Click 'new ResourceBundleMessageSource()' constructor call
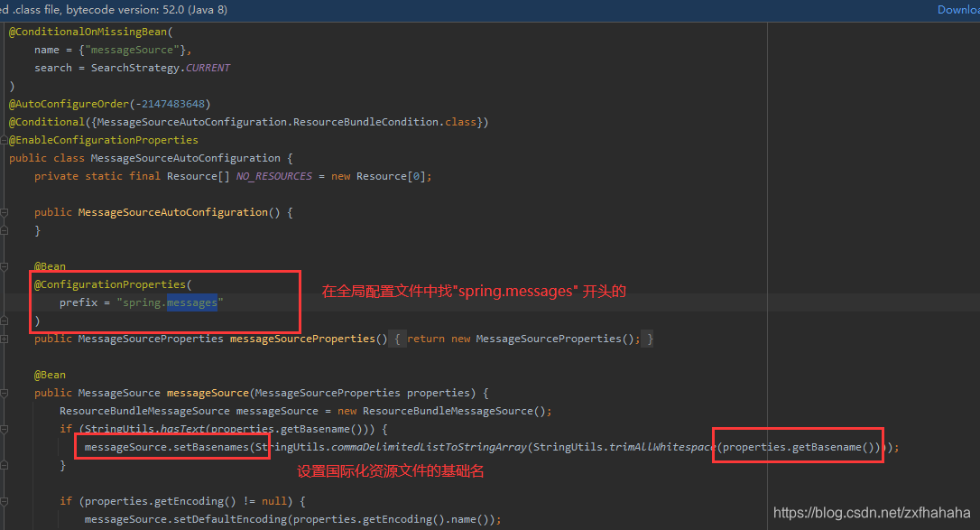980x530 pixels. 444,411
